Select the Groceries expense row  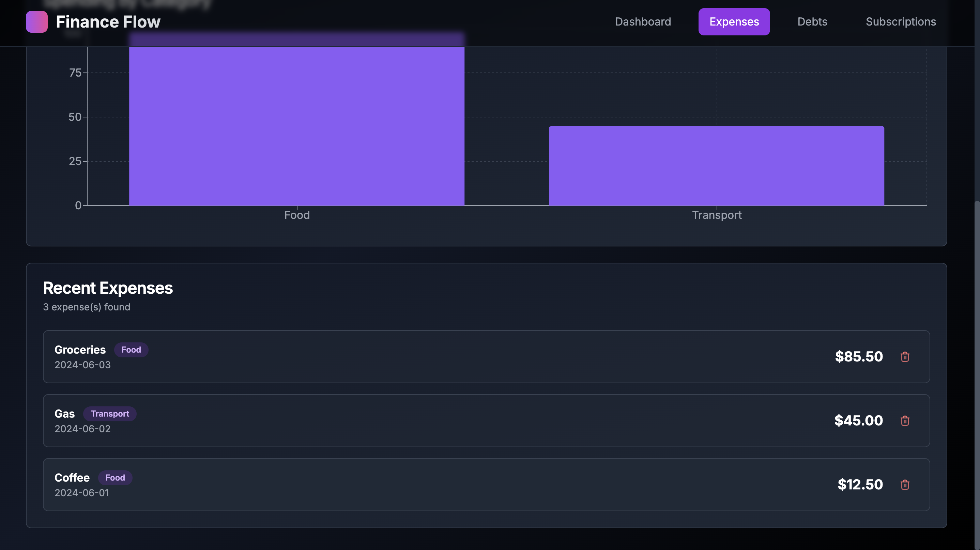[x=457, y=357]
